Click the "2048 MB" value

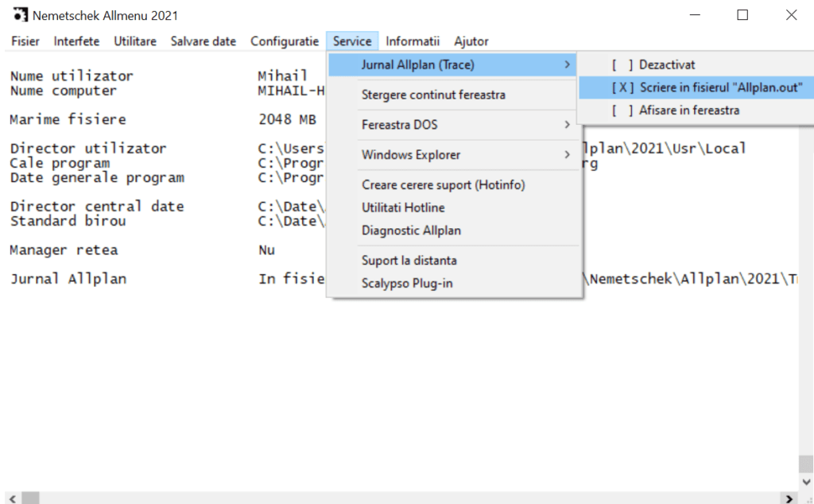point(287,119)
